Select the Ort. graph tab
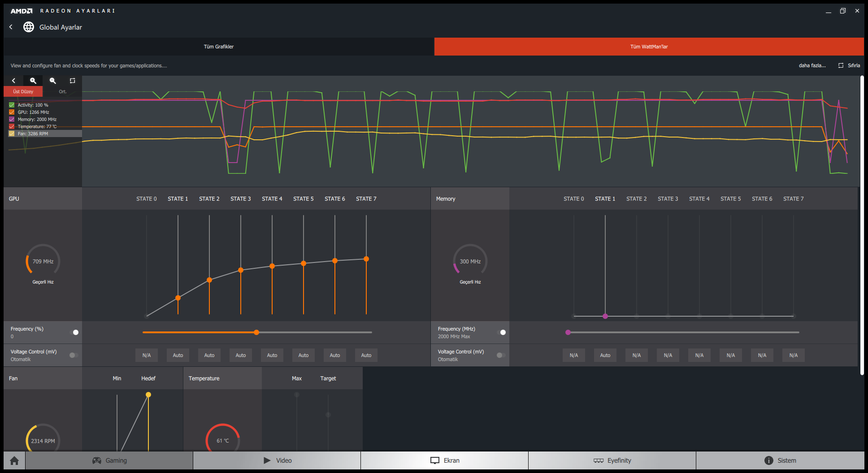This screenshot has width=868, height=473. point(62,91)
